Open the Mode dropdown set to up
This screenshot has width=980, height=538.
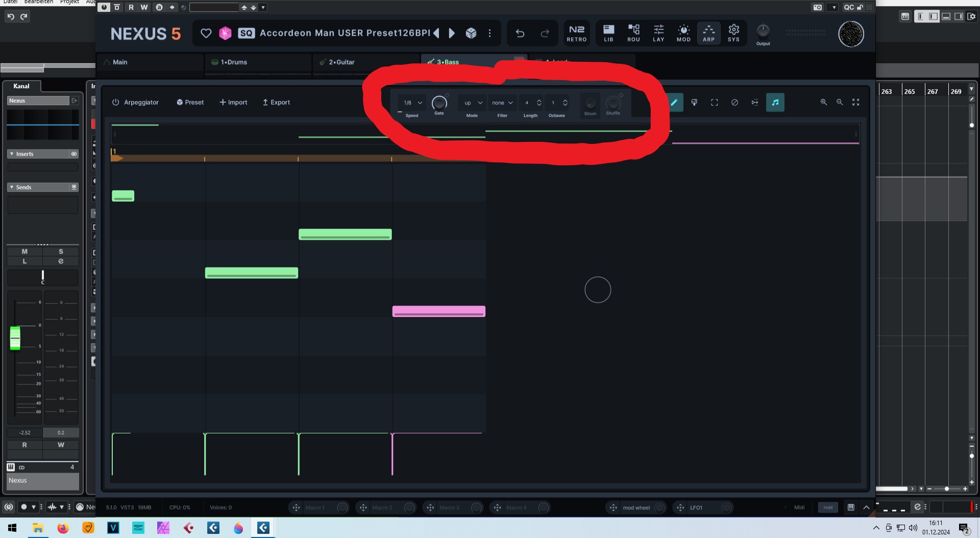point(472,103)
